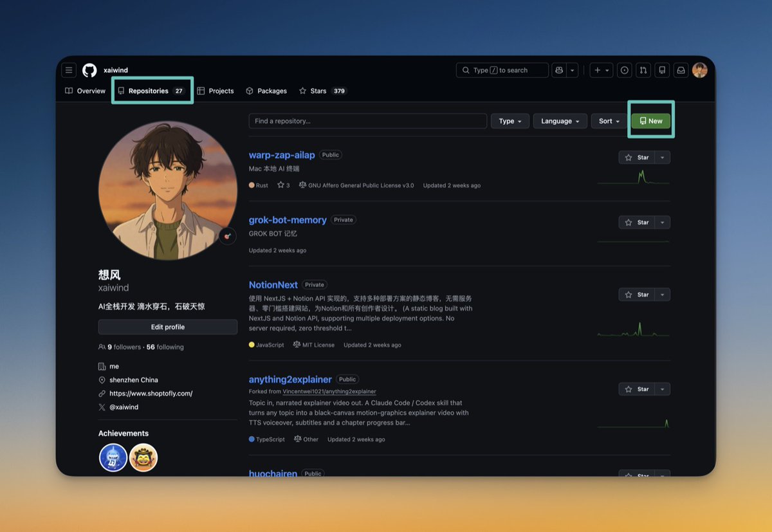Image resolution: width=772 pixels, height=532 pixels.
Task: Click the Rust language label
Action: point(262,185)
